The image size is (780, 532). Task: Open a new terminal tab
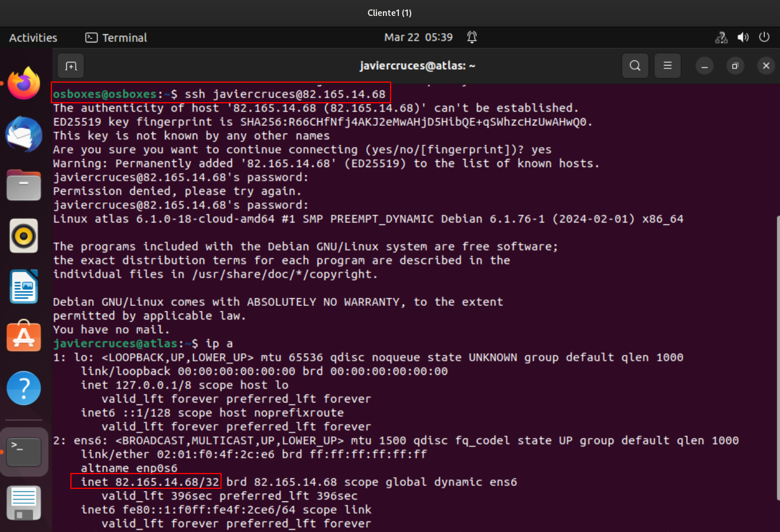pyautogui.click(x=71, y=66)
